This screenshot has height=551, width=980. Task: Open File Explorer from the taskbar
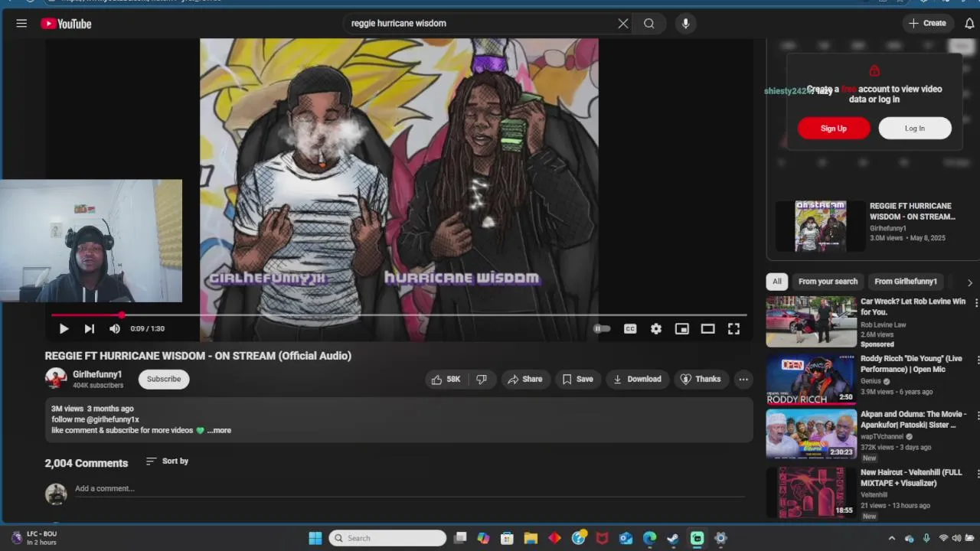[531, 538]
